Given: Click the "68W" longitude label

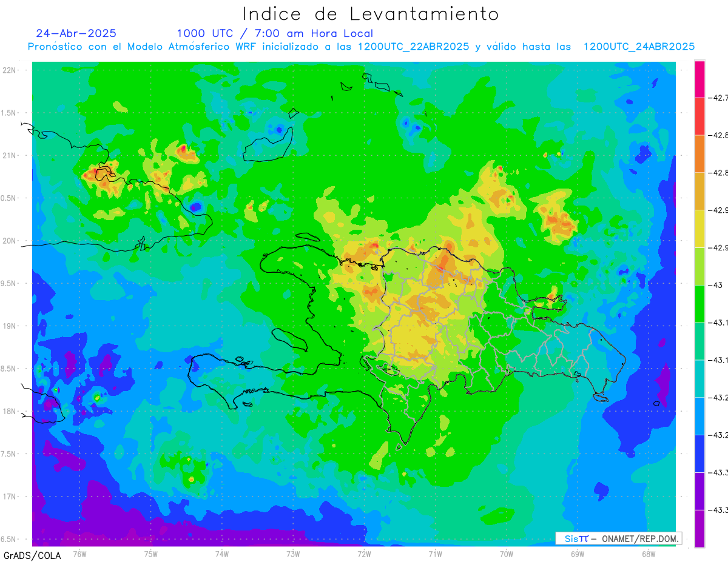Looking at the screenshot, I should [x=649, y=554].
